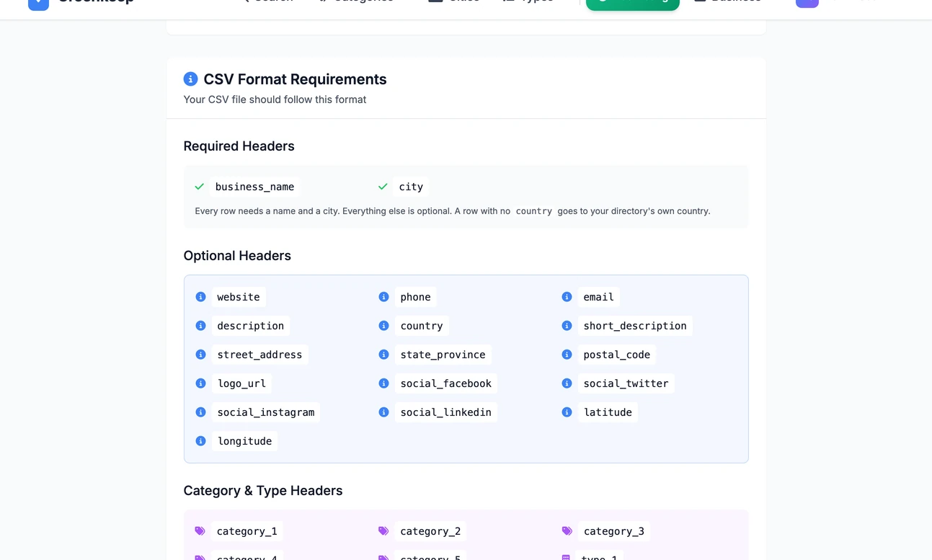The height and width of the screenshot is (560, 932).
Task: Click the category_2 header chip
Action: click(x=430, y=531)
